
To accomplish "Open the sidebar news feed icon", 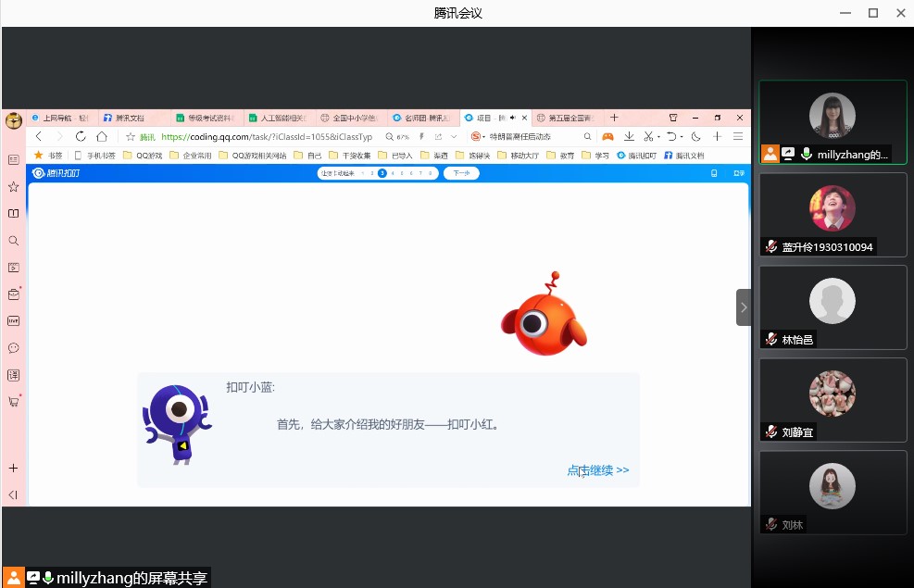I will (x=13, y=159).
